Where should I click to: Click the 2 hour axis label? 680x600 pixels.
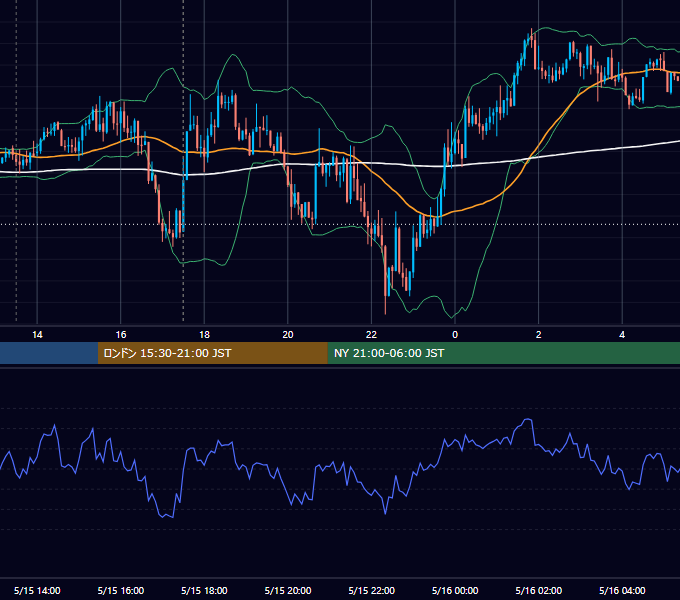pyautogui.click(x=539, y=335)
